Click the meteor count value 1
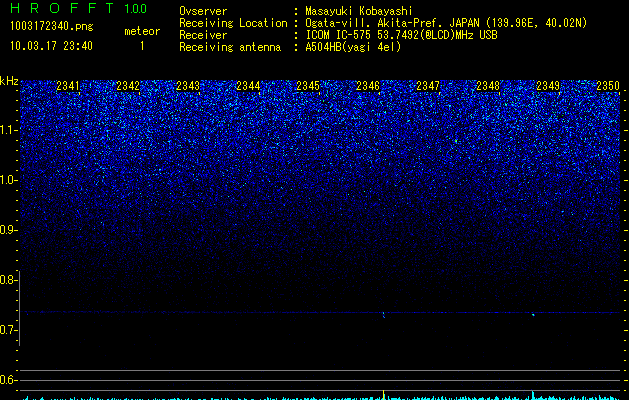Image resolution: width=629 pixels, height=400 pixels. (142, 46)
